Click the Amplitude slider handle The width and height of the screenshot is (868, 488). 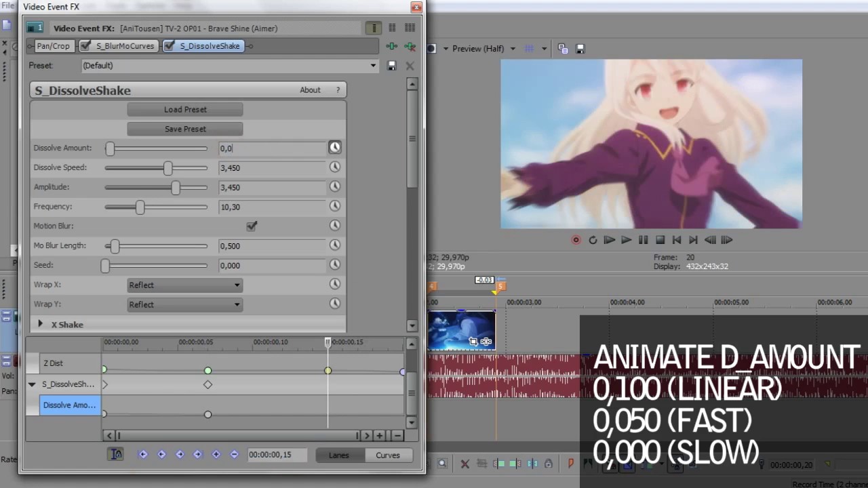(x=176, y=188)
